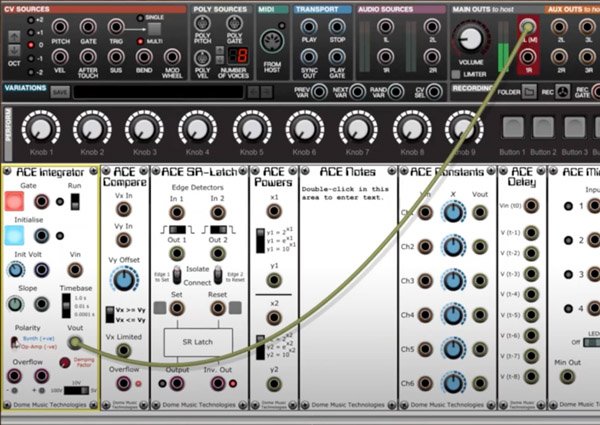Click the audio source 2R jack

(432, 57)
